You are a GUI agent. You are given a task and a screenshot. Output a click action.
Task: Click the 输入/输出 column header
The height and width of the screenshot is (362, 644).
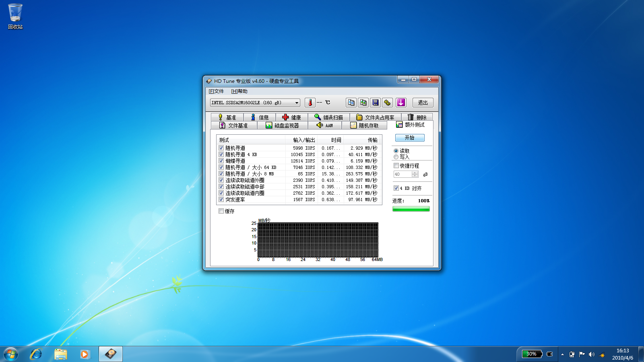coord(301,140)
